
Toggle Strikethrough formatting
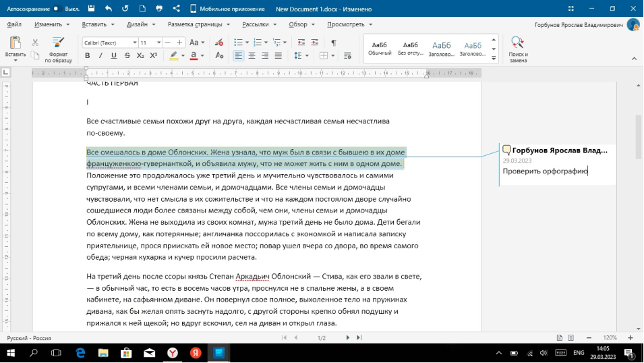click(127, 55)
